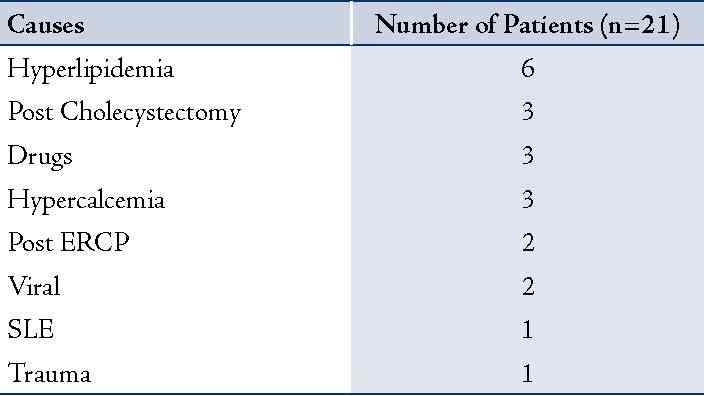Click the value 6 for Hyperlipidemia
706x396 pixels.
(528, 69)
